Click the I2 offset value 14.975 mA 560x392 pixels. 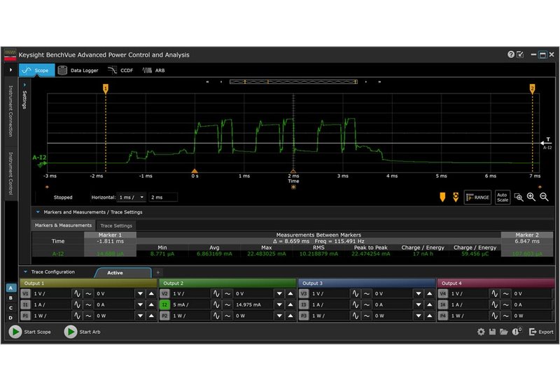click(x=254, y=304)
